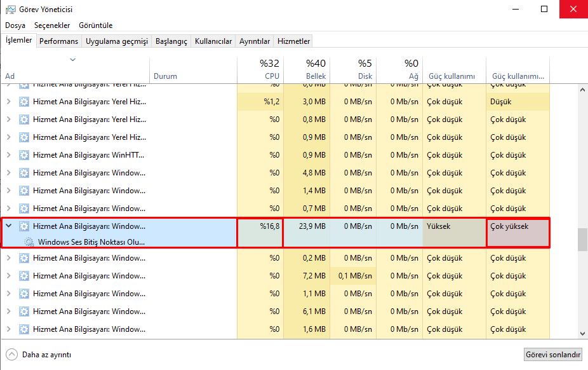Viewport: 588px width, 370px height.
Task: Click gear icon of the 0,7 MB process row
Action: click(x=24, y=209)
